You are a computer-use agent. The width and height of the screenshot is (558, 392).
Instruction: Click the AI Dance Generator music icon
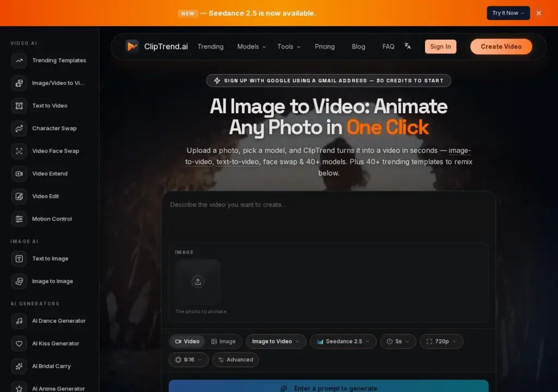(19, 321)
